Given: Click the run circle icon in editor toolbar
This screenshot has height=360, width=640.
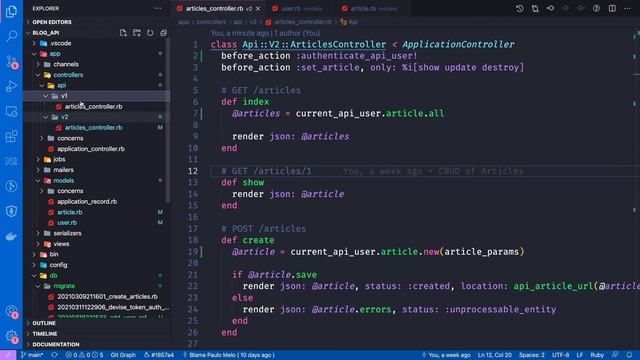Looking at the screenshot, I should tap(596, 8).
